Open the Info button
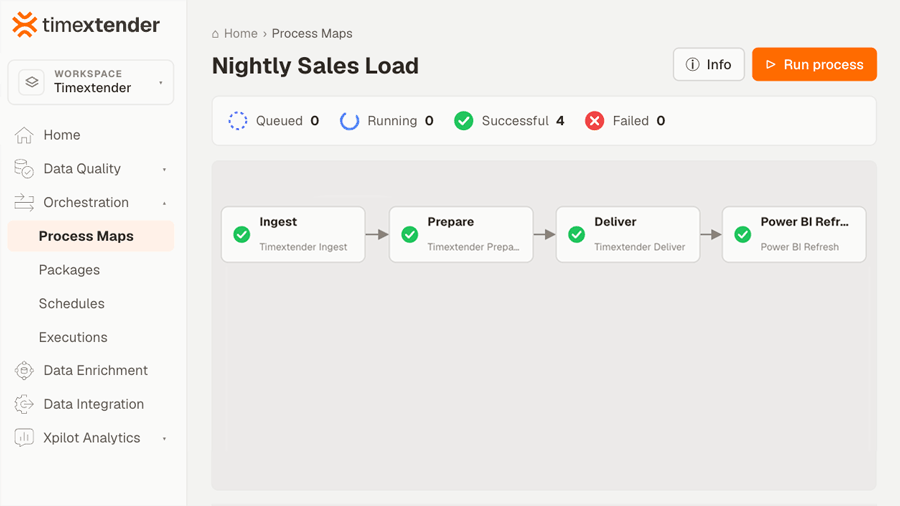The image size is (900, 506). pos(708,64)
